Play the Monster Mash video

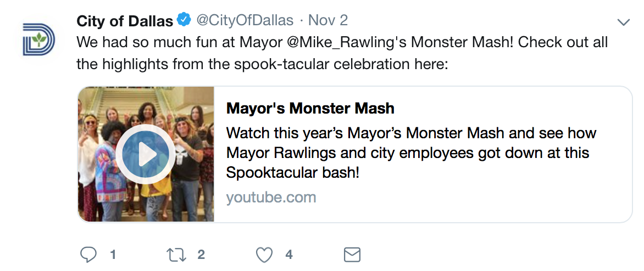pyautogui.click(x=145, y=155)
